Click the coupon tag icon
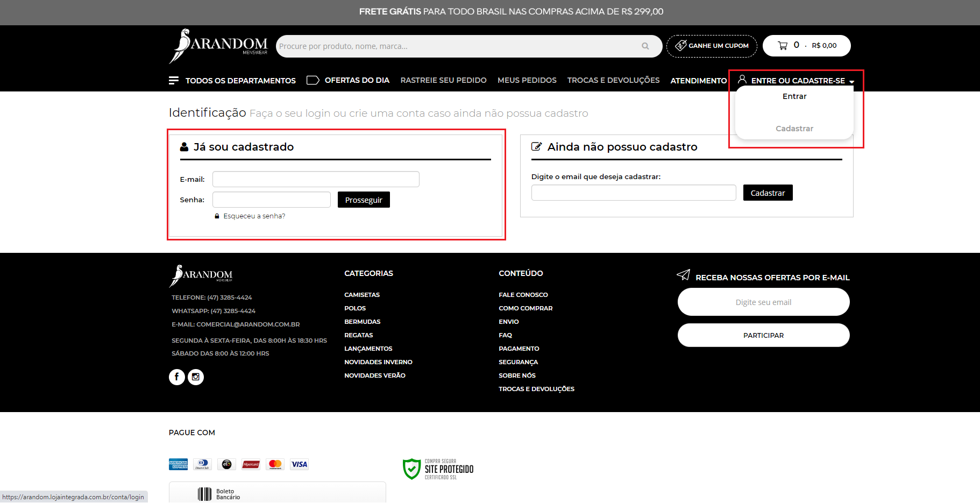Viewport: 980px width, 503px height. [680, 46]
